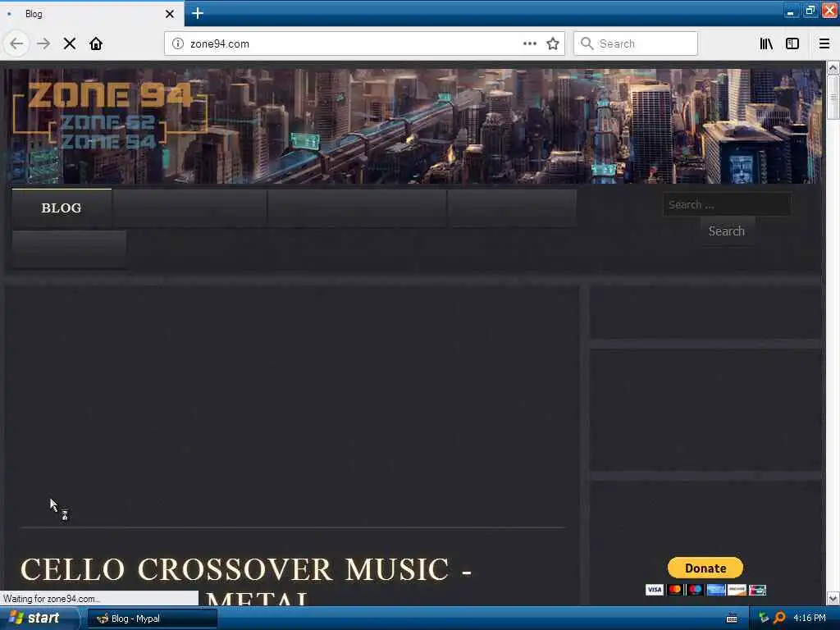840x630 pixels.
Task: Open the browser home page
Action: (96, 43)
